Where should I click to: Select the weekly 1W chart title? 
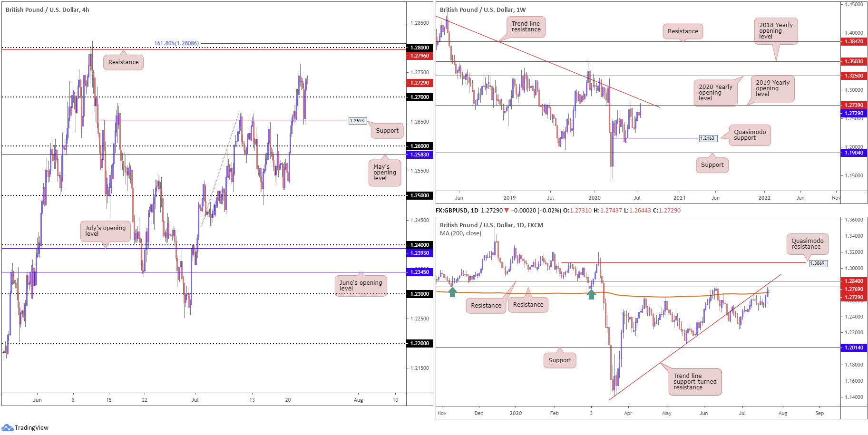coord(483,10)
